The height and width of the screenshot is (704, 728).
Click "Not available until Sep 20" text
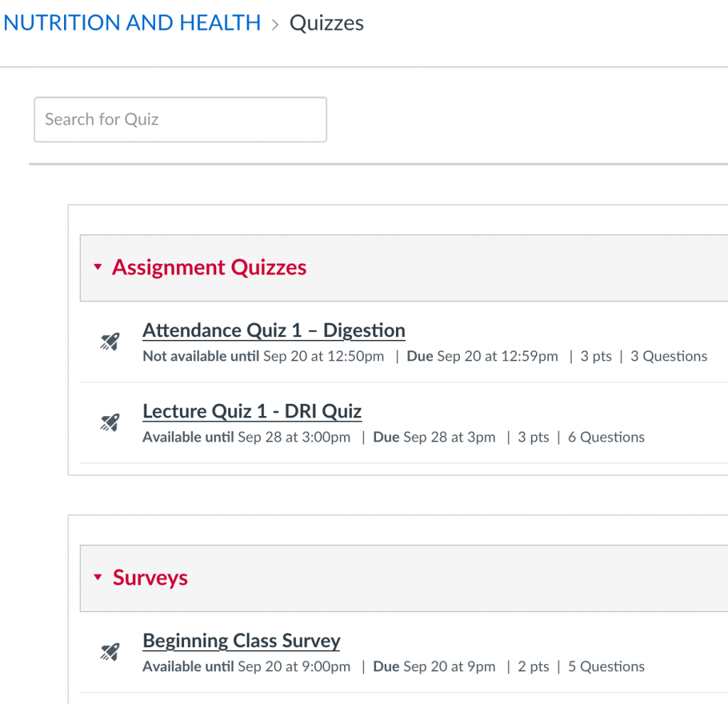263,356
